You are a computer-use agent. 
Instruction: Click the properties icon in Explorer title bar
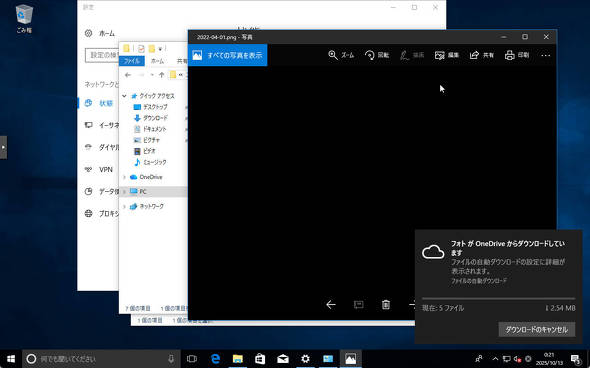141,49
